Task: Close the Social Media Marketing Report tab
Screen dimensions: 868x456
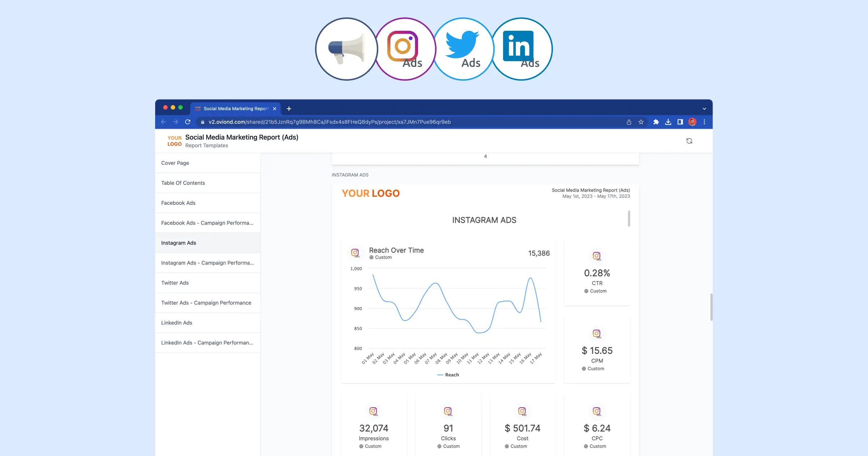Action: pos(275,109)
